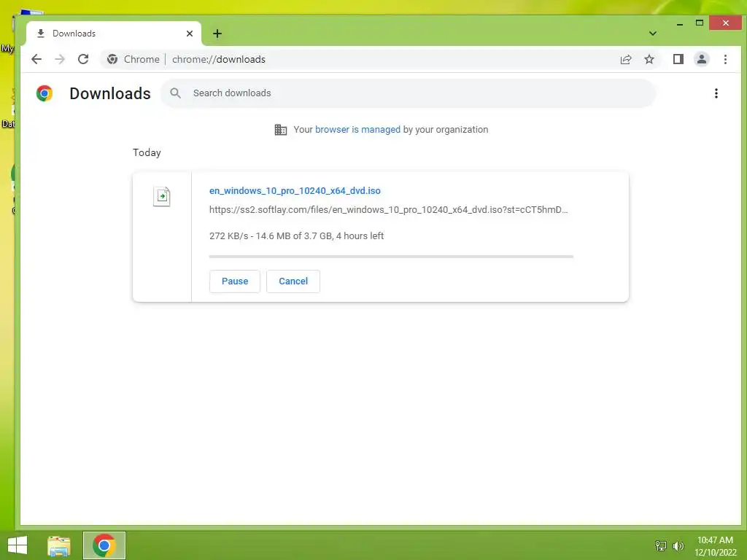747x560 pixels.
Task: Click the ISO file icon in download card
Action: click(162, 196)
